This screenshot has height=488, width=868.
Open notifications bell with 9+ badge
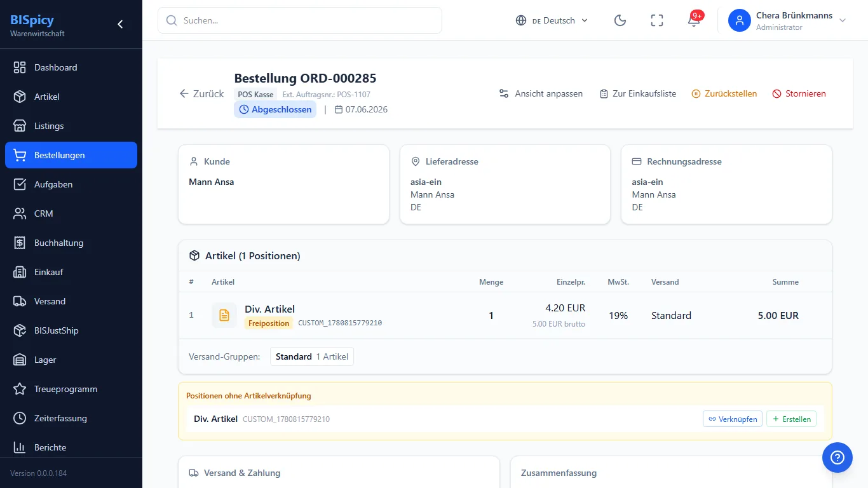click(694, 20)
